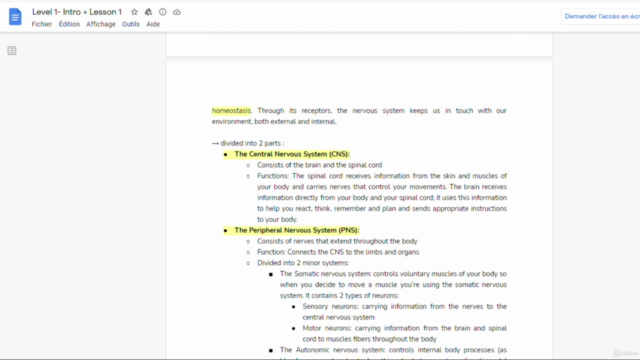The height and width of the screenshot is (360, 640).
Task: Open the Affichage menu
Action: [101, 24]
